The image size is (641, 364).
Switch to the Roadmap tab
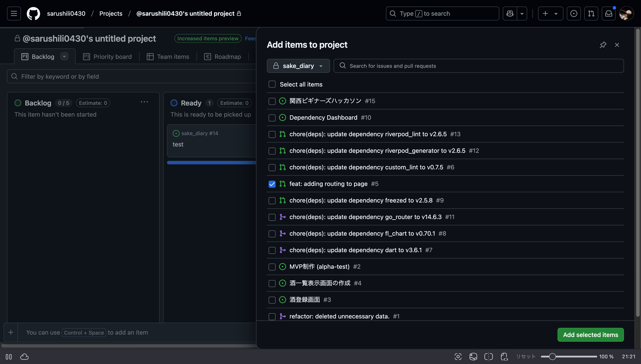click(223, 57)
